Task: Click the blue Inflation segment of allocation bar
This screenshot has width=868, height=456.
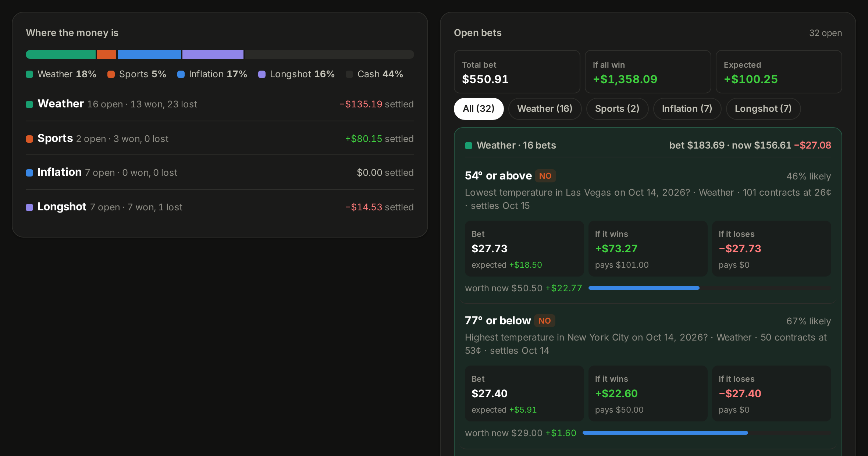Action: (x=149, y=54)
